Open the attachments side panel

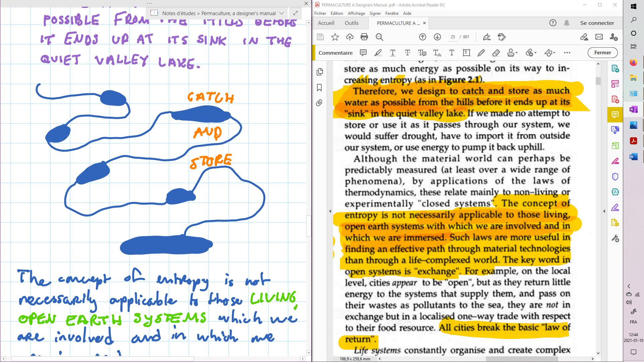click(x=319, y=103)
